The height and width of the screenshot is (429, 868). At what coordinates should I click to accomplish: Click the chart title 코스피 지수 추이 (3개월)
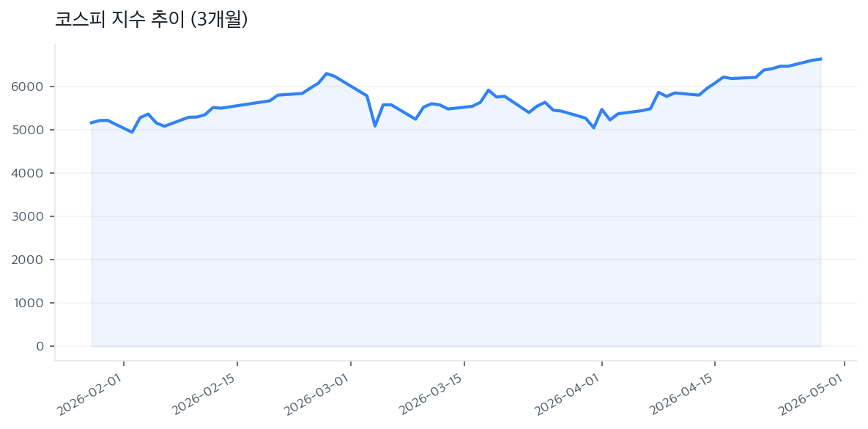pos(152,20)
